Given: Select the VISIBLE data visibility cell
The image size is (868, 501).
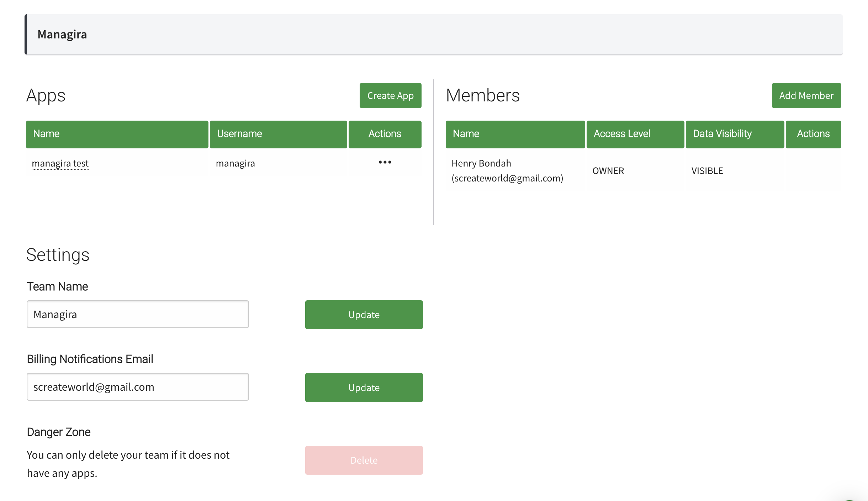Looking at the screenshot, I should [735, 171].
